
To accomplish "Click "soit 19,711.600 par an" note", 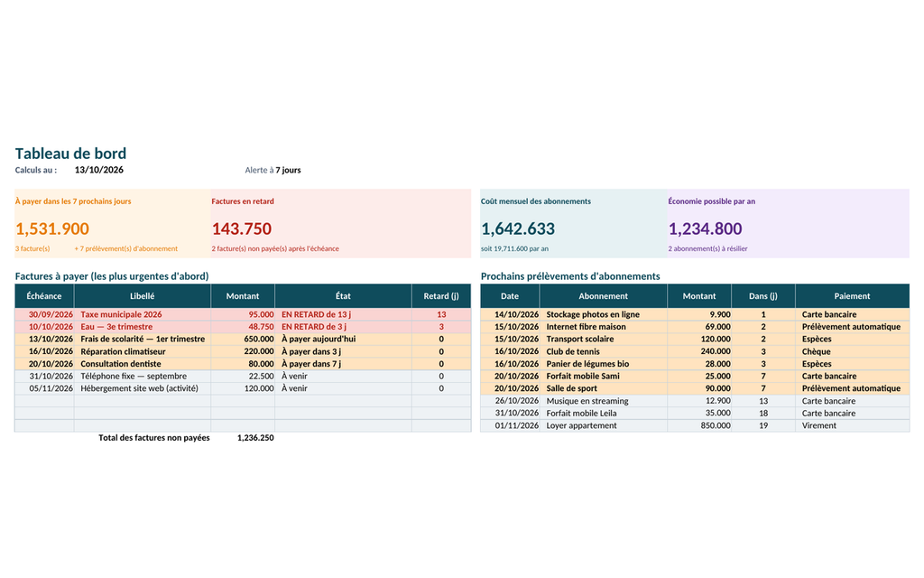I will [x=514, y=248].
